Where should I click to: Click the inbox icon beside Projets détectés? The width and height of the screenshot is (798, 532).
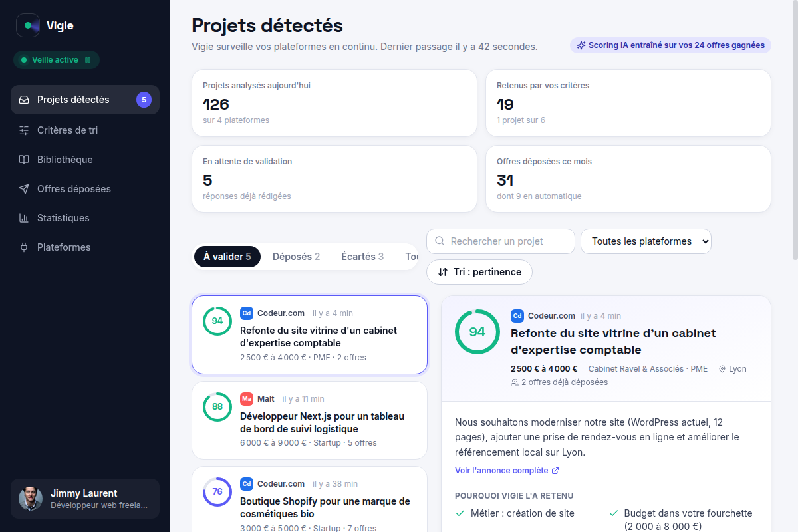[24, 100]
